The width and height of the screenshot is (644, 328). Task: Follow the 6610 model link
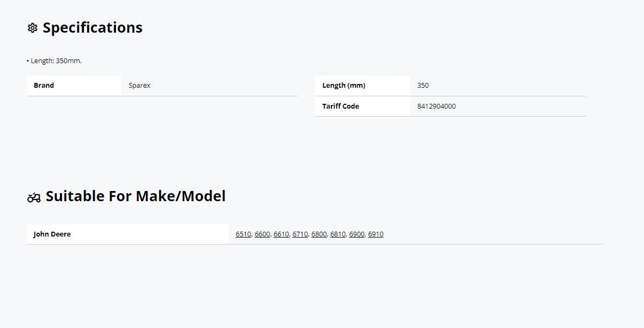281,234
